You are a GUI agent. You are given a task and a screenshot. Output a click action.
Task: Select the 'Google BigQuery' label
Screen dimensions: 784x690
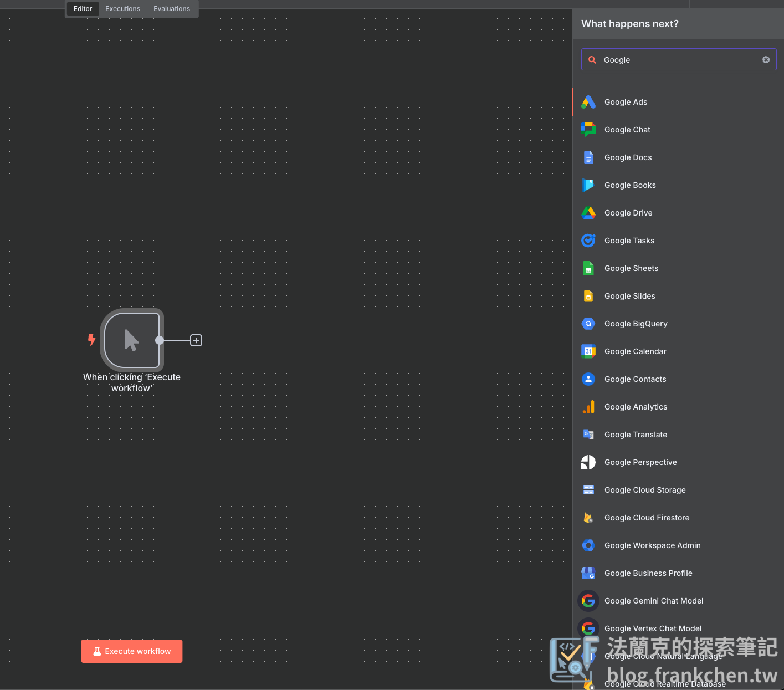tap(636, 324)
